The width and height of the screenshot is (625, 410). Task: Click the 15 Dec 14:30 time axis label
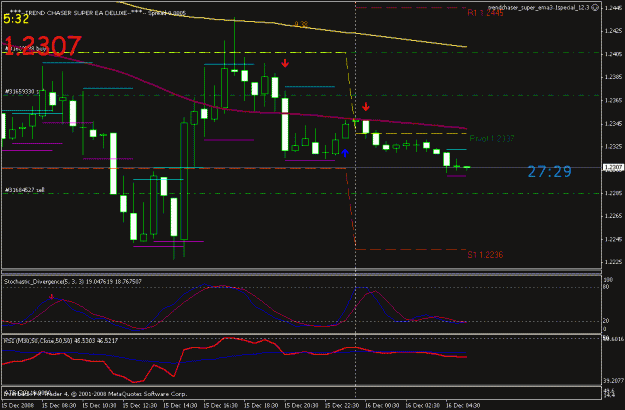click(x=180, y=405)
